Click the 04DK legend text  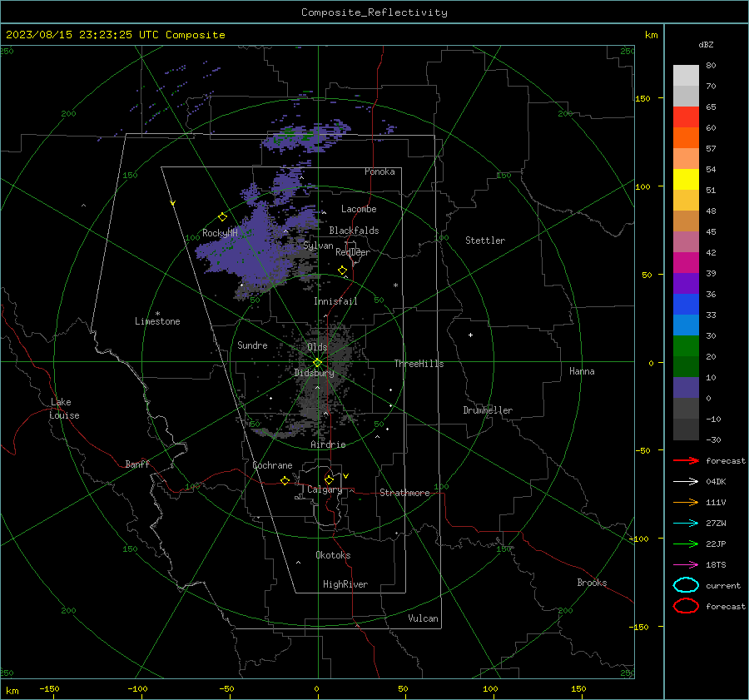716,481
